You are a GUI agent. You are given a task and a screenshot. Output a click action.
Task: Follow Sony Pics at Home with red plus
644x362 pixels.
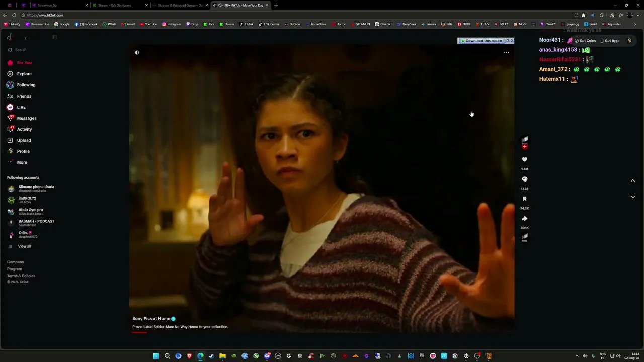[x=525, y=147]
